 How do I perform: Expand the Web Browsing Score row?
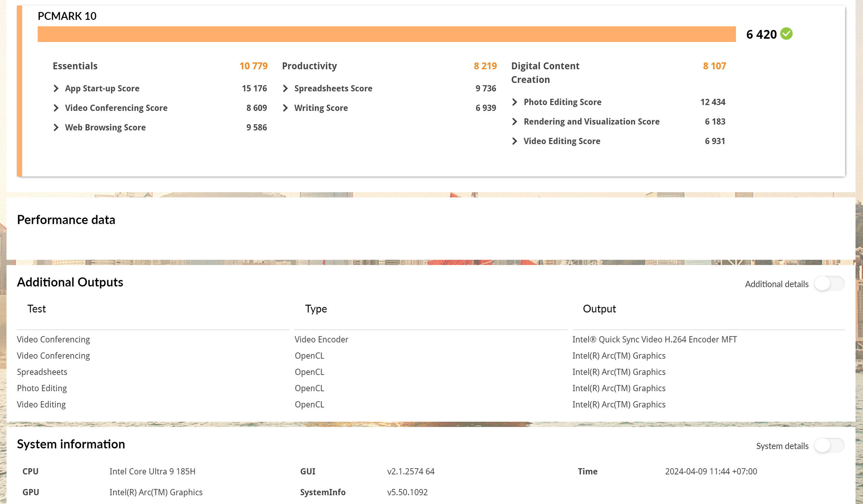coord(56,128)
